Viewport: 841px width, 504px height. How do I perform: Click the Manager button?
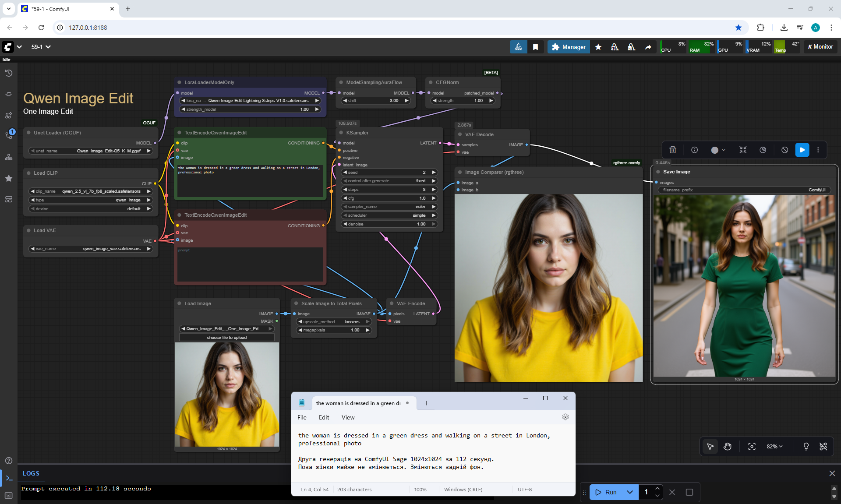pos(568,47)
